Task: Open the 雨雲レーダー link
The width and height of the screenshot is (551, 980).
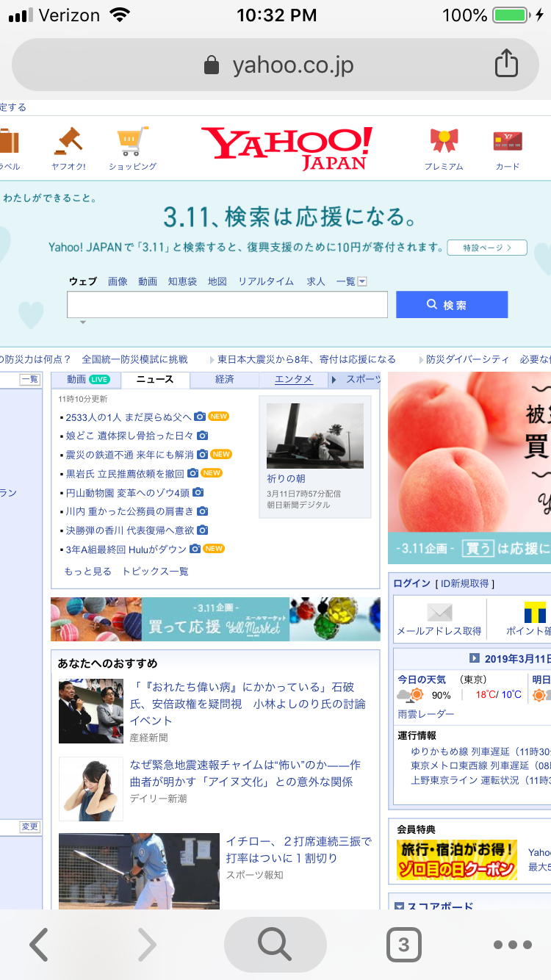Action: [426, 714]
